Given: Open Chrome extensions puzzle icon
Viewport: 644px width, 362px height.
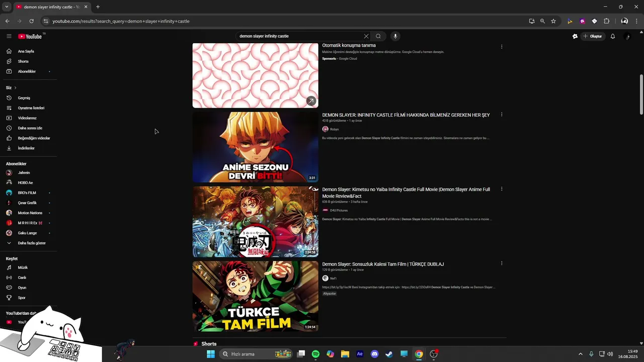Looking at the screenshot, I should [606, 21].
